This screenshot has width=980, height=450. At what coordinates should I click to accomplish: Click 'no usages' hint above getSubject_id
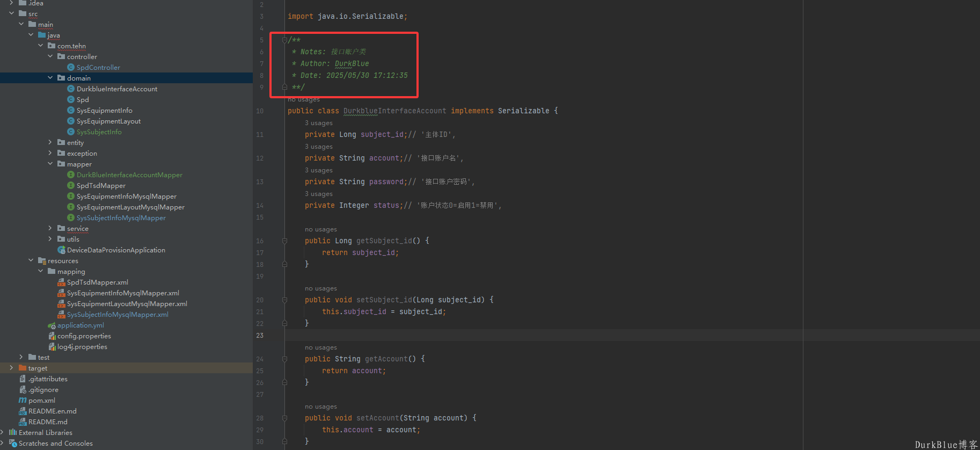point(321,229)
